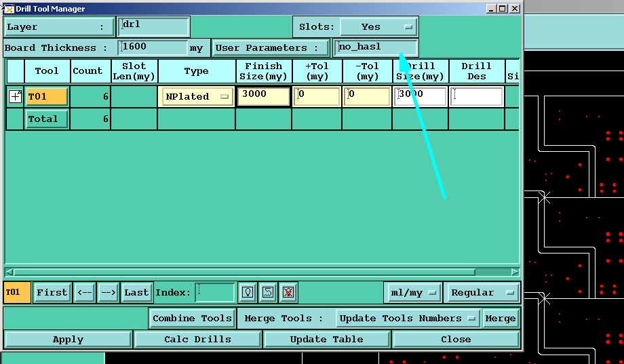Click the T01 indicator in navigation bar
This screenshot has width=624, height=364.
click(x=17, y=292)
